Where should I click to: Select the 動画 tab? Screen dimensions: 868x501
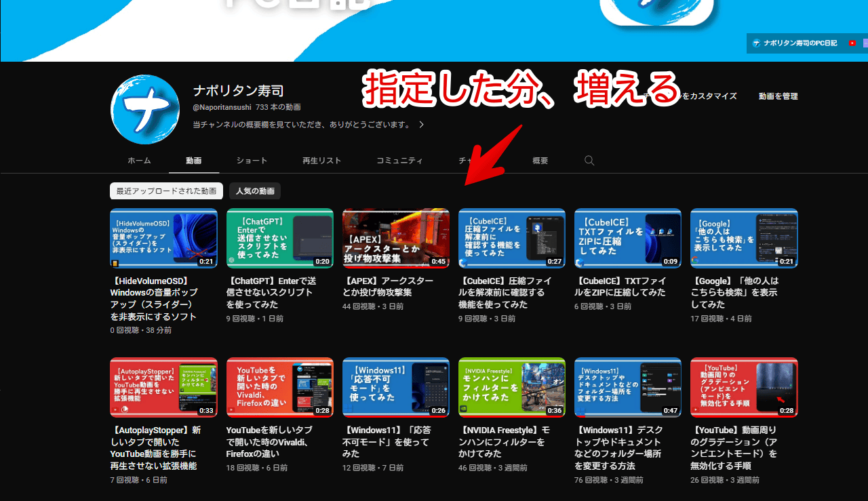pos(194,161)
